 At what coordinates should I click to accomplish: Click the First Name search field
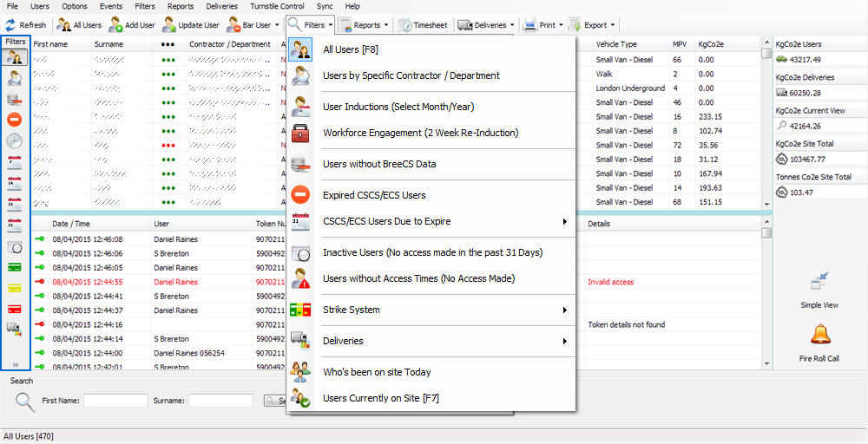[x=115, y=401]
